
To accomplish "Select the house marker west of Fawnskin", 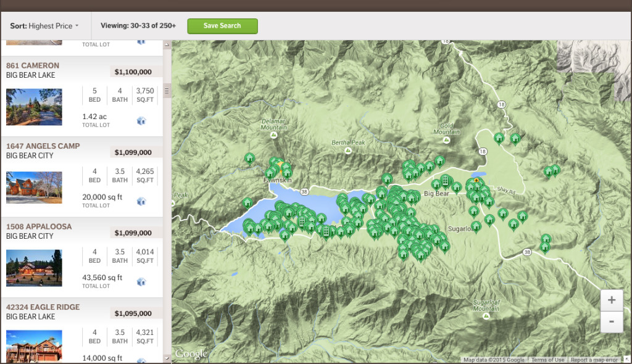I will click(249, 159).
